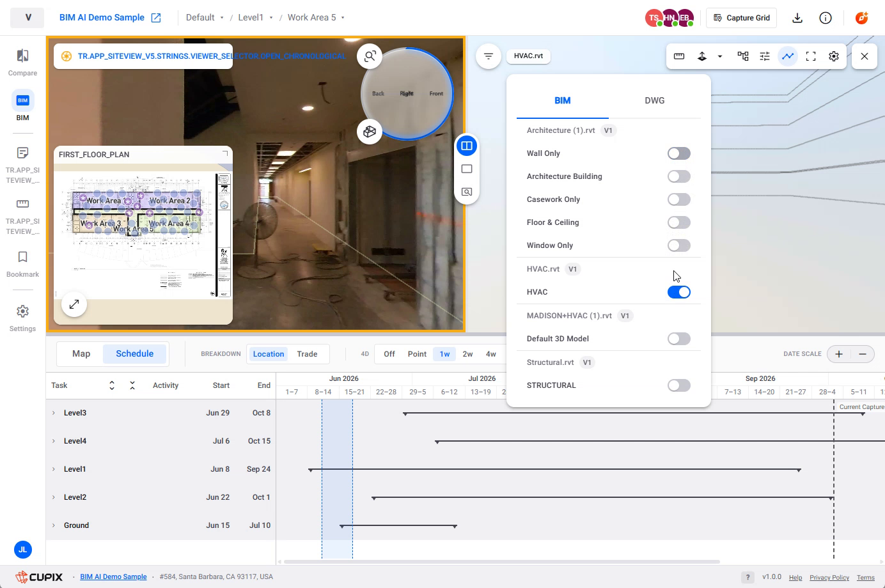Click the elevation layers tool icon
Viewport: 885px width, 588px height.
pos(702,56)
